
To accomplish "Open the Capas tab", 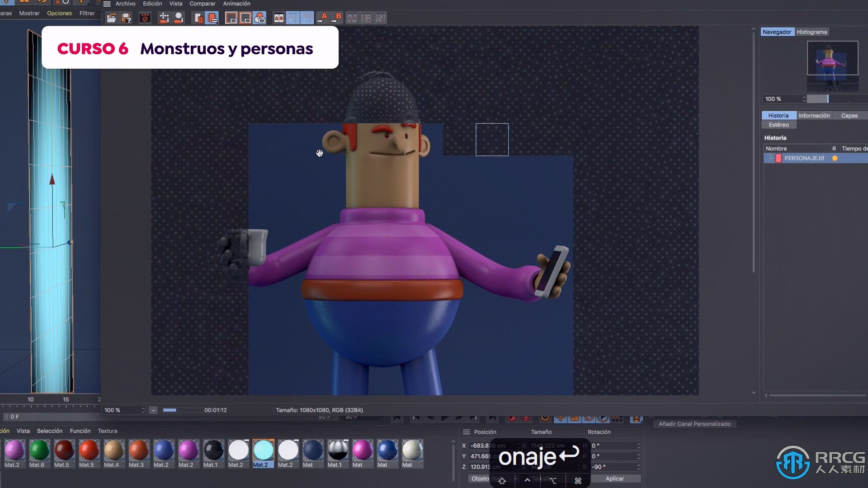I will pos(849,116).
